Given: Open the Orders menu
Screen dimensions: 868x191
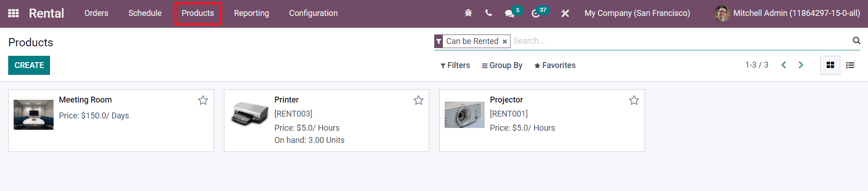Looking at the screenshot, I should pyautogui.click(x=96, y=13).
